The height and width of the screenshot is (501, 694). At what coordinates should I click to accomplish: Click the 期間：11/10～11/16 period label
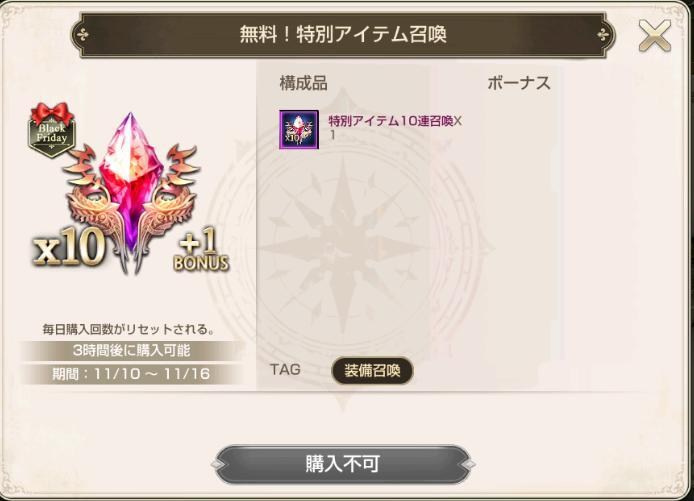point(132,374)
